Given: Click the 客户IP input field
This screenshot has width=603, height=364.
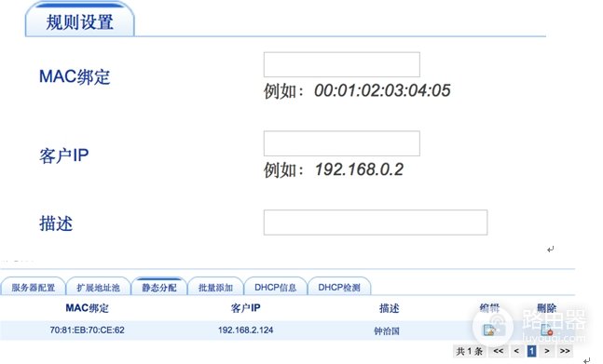Looking at the screenshot, I should coord(341,143).
